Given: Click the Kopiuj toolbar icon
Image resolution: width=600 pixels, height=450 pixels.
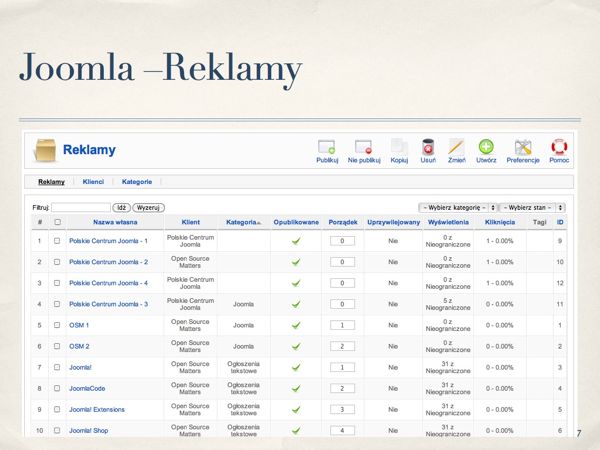Looking at the screenshot, I should coord(399,147).
